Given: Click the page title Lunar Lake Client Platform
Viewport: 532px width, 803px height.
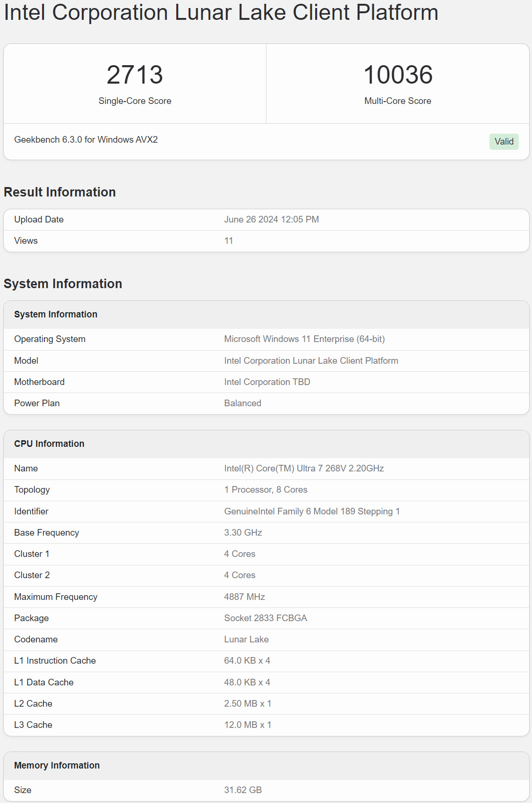Looking at the screenshot, I should (x=221, y=12).
